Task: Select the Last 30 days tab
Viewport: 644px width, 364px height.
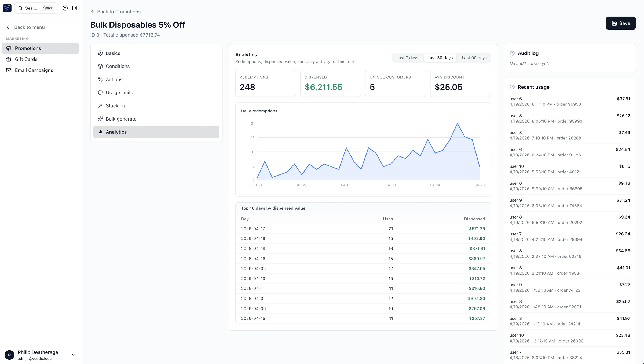Action: 440,57
